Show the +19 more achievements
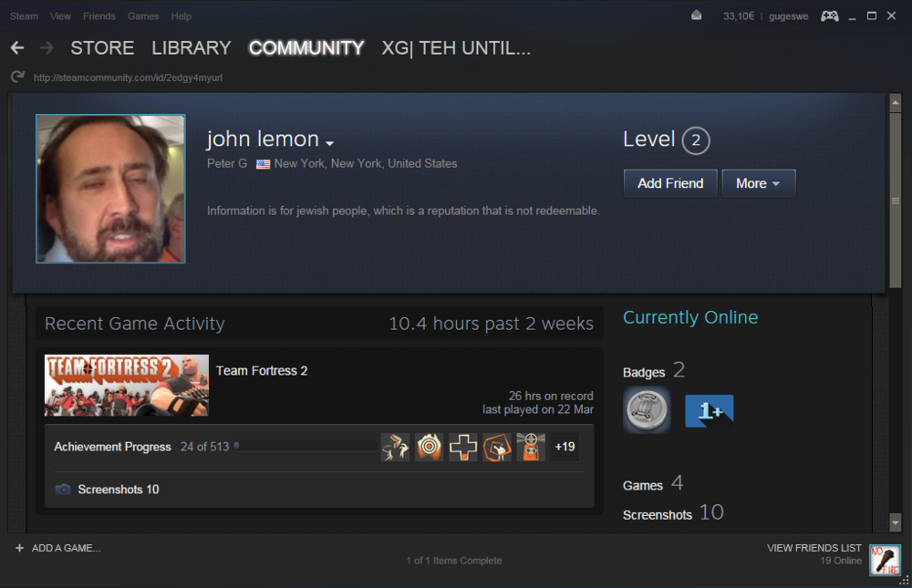The width and height of the screenshot is (912, 588). pos(565,447)
